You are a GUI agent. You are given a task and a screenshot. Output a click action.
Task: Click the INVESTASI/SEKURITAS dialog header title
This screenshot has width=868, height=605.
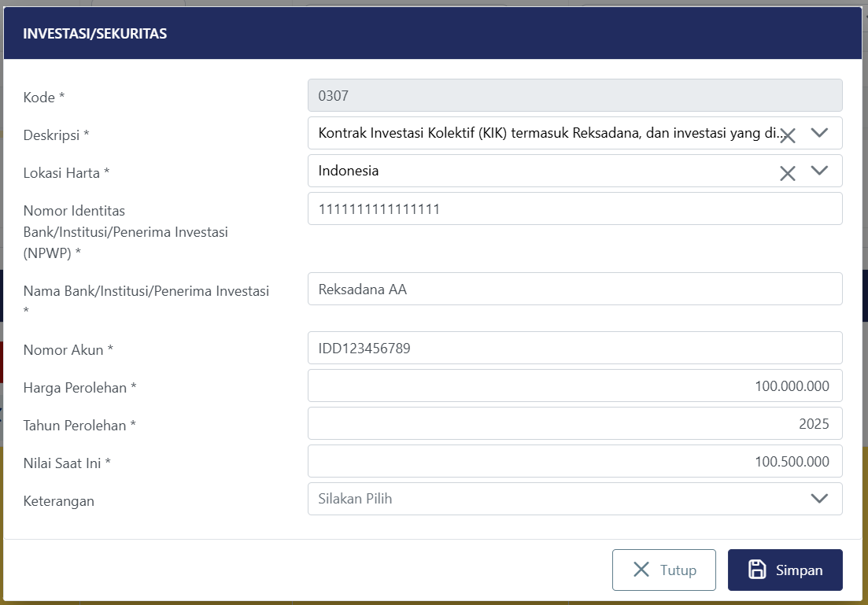(x=94, y=34)
